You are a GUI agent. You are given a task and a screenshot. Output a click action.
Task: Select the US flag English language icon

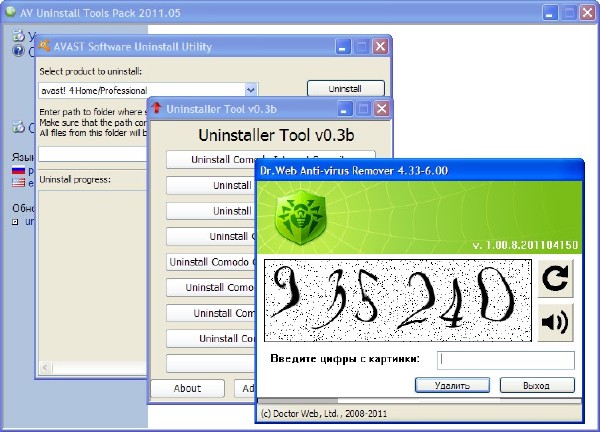pyautogui.click(x=17, y=183)
